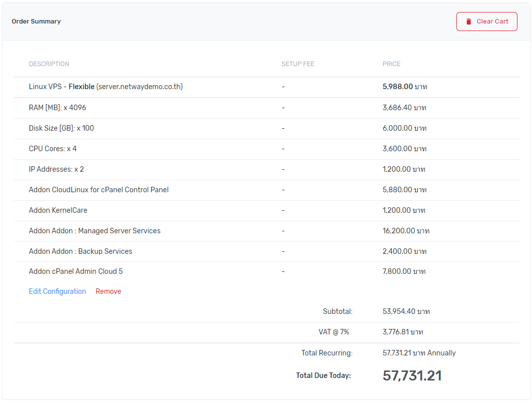The height and width of the screenshot is (401, 532).
Task: Select the Addon cPanel Admin Cloud 5 item
Action: point(76,271)
